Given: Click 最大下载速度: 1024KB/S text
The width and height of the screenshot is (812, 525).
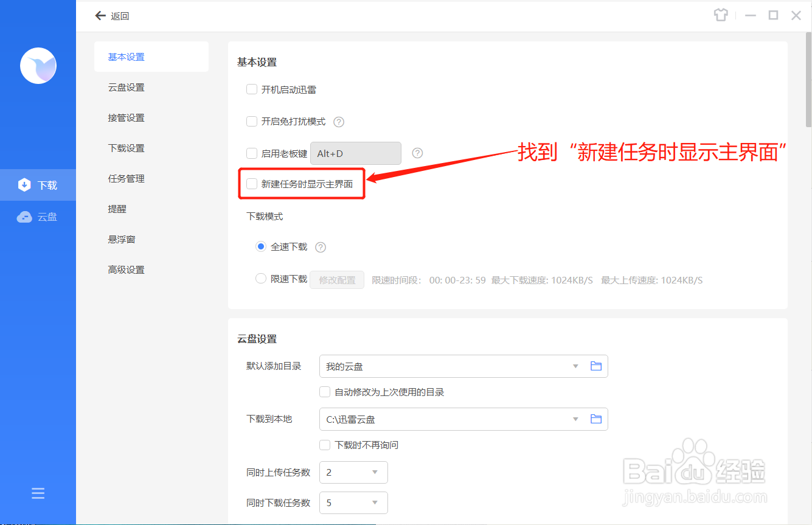Looking at the screenshot, I should 542,280.
